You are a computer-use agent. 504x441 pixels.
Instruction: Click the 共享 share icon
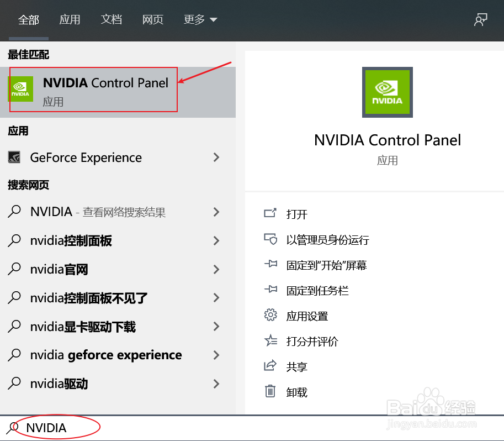click(270, 366)
